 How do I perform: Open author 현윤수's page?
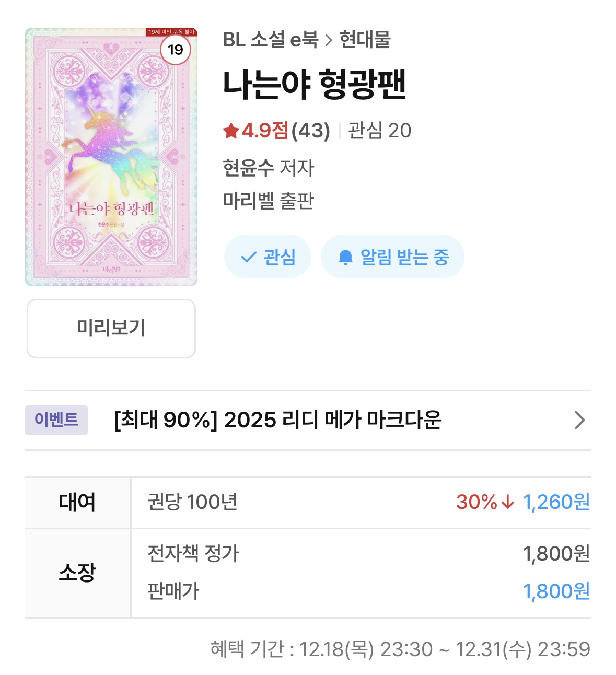point(248,168)
